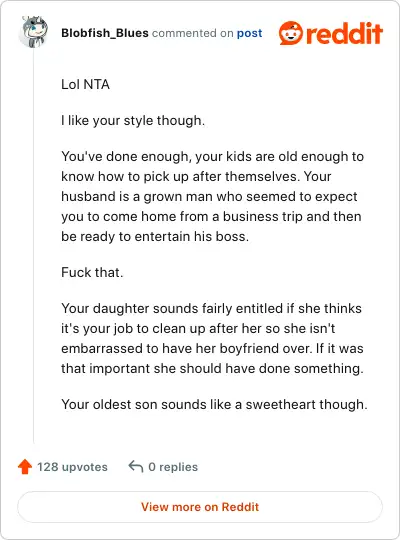Click the paragraph about husband's boss

213,196
